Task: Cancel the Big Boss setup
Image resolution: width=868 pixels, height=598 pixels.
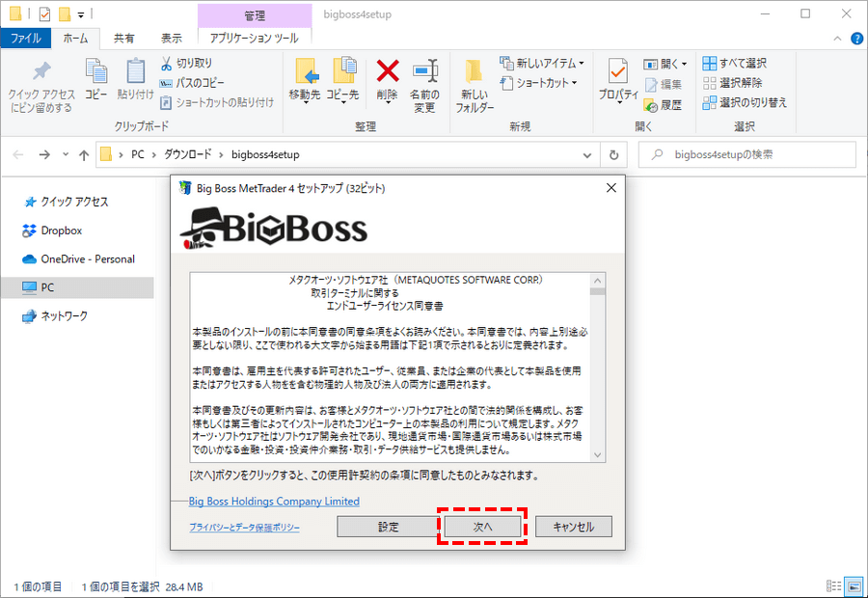Action: tap(574, 527)
